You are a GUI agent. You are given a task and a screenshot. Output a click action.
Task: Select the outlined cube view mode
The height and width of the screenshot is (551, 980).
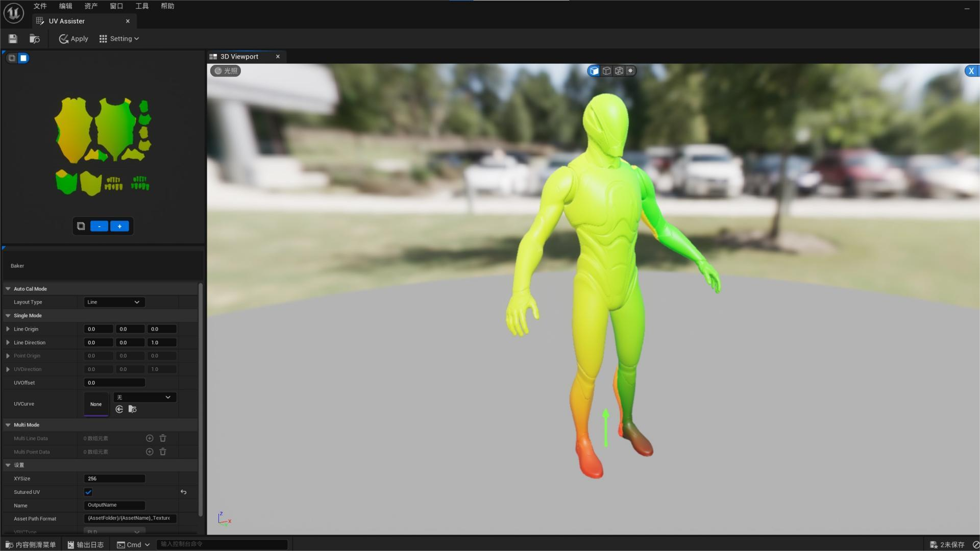tap(606, 71)
